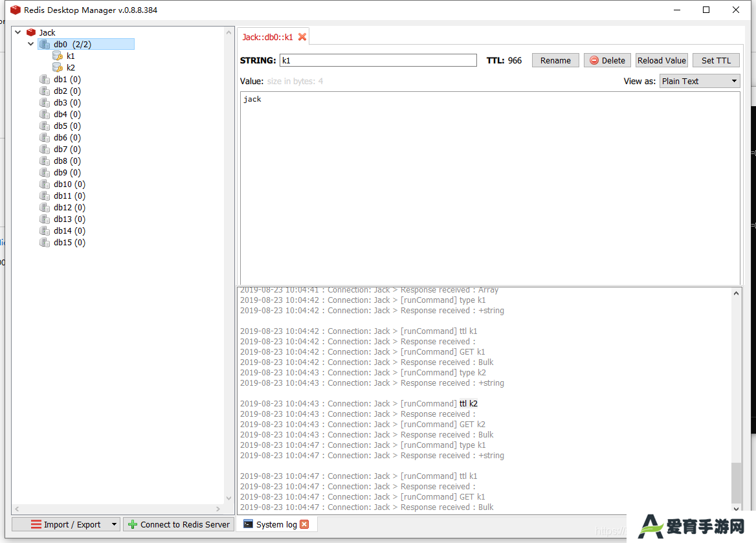Click the tree panel scroll up arrow
The height and width of the screenshot is (543, 756).
click(x=228, y=32)
